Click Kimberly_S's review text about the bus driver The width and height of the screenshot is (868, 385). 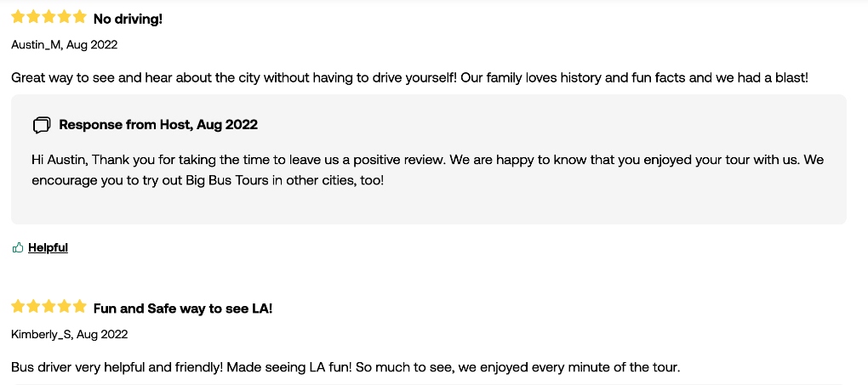345,367
